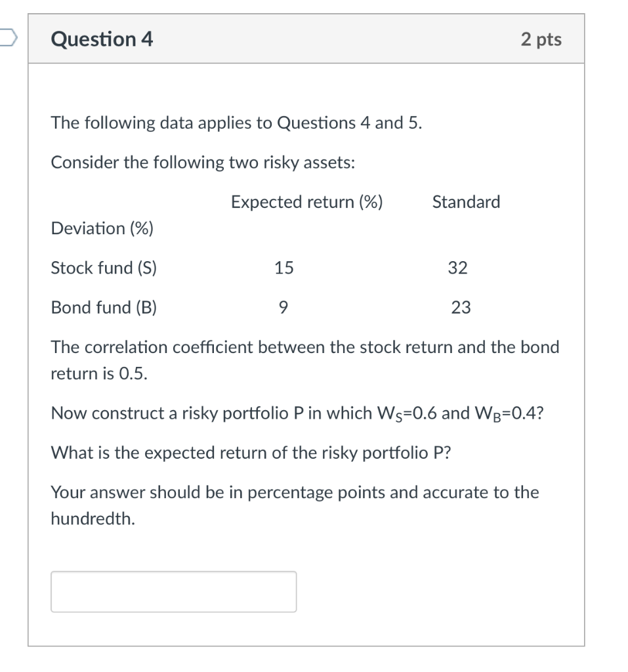The height and width of the screenshot is (672, 628).
Task: Select the Bond fund (B) row label
Action: point(103,307)
